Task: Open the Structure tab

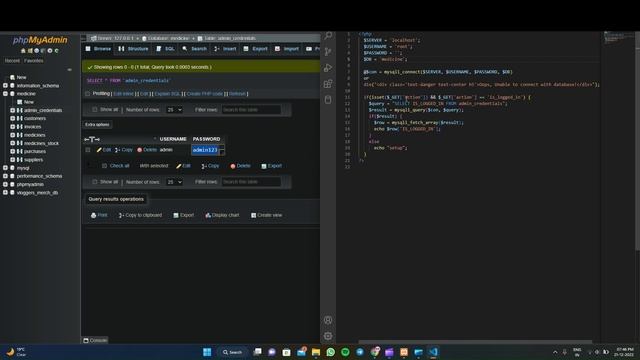Action: [x=133, y=49]
